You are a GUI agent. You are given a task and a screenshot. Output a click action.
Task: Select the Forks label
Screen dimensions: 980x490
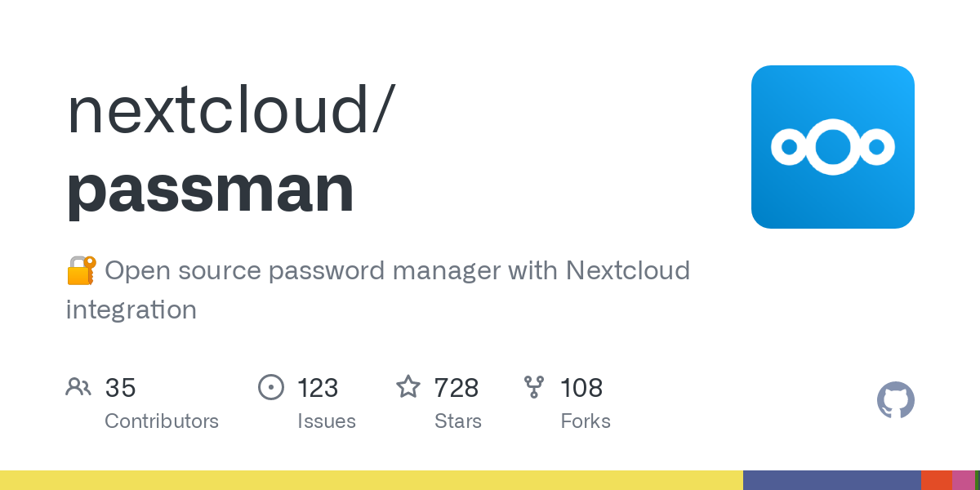tap(586, 421)
